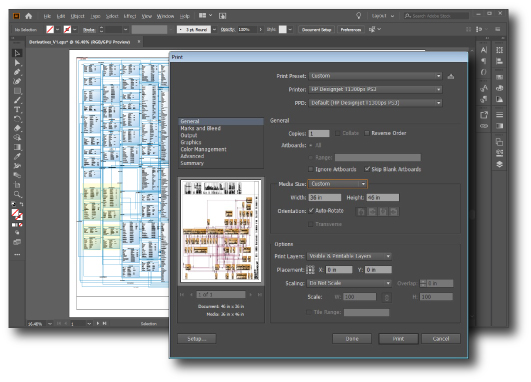Toggle Ignore Artboards checkbox
This screenshot has width=531, height=382.
tap(311, 169)
